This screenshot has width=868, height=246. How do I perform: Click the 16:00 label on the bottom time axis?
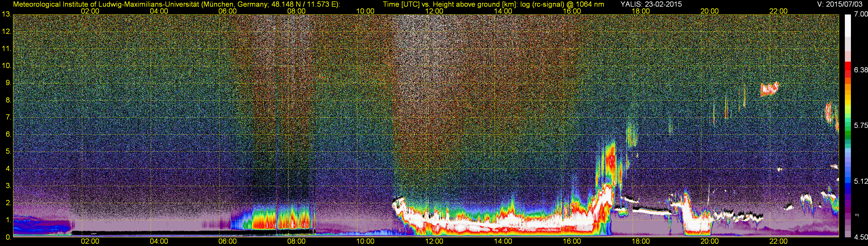572,241
